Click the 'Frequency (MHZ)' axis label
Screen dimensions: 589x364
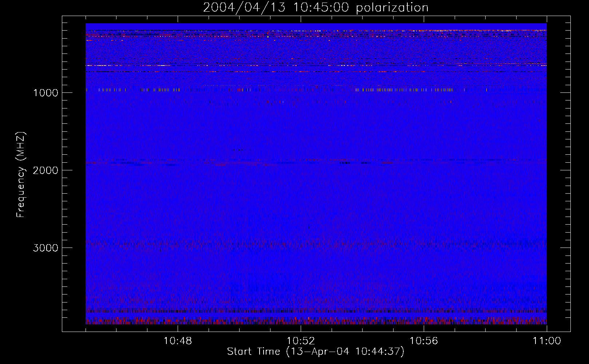(21, 175)
